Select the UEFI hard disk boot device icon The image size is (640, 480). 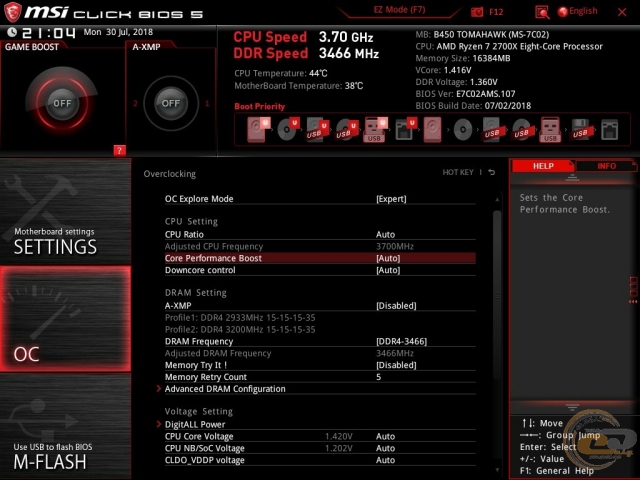258,129
